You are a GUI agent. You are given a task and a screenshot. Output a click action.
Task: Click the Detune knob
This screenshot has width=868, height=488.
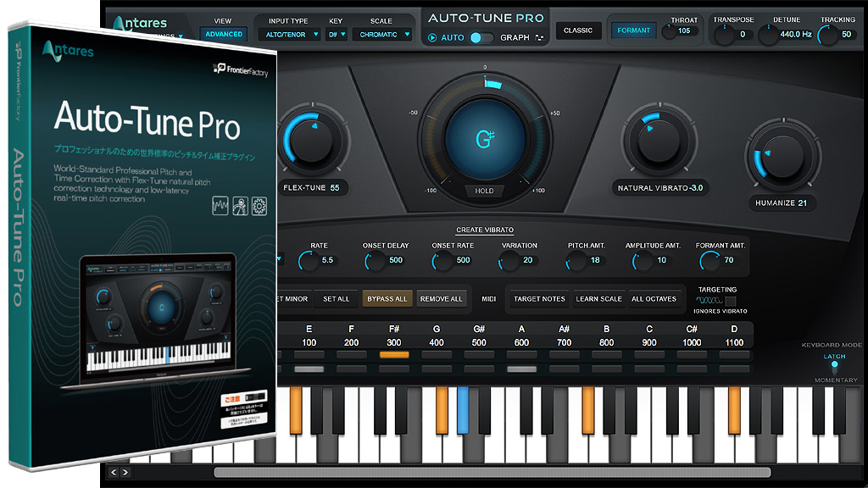(x=768, y=36)
